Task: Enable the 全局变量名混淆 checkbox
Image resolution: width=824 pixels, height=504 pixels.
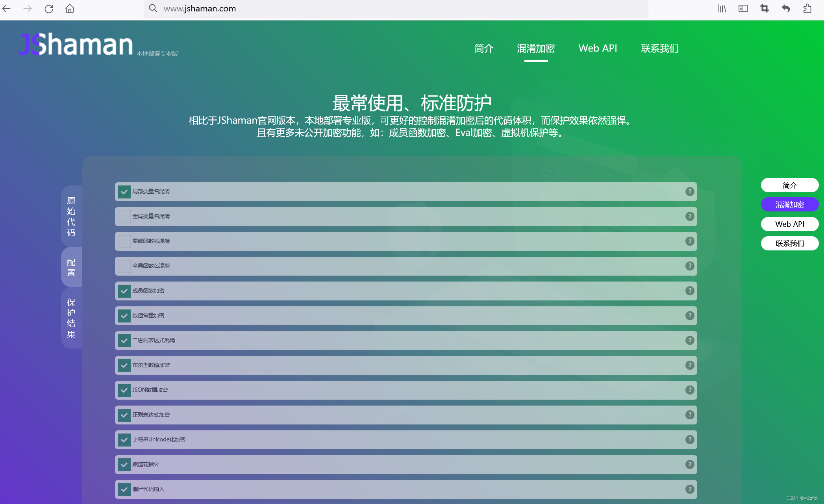Action: pos(124,217)
